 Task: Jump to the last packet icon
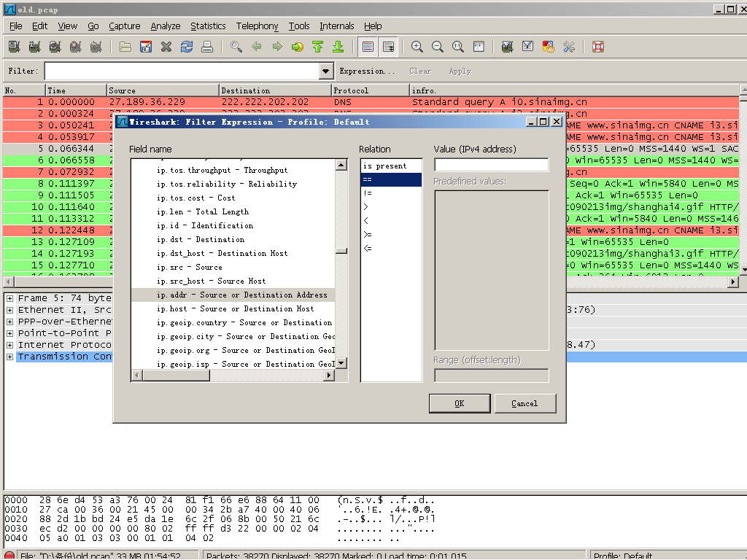[x=338, y=47]
